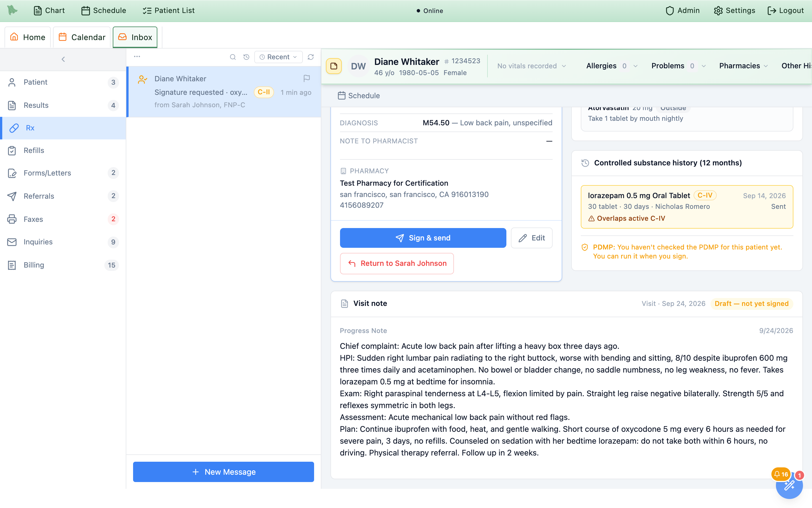This screenshot has width=812, height=508.
Task: Open the notifications bell badge showing 16
Action: 781,474
